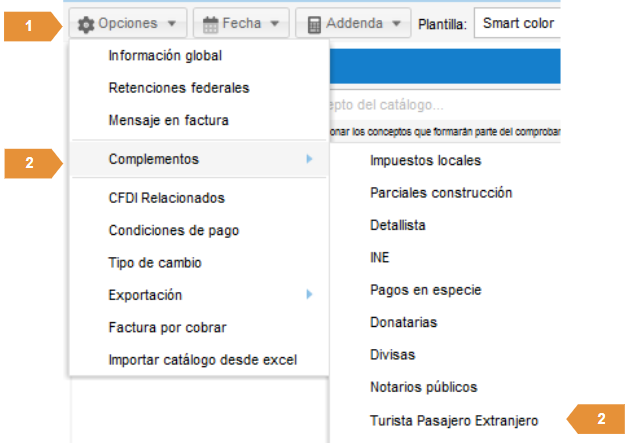This screenshot has height=443, width=632.
Task: Expand the Opciones dropdown arrow
Action: click(172, 23)
